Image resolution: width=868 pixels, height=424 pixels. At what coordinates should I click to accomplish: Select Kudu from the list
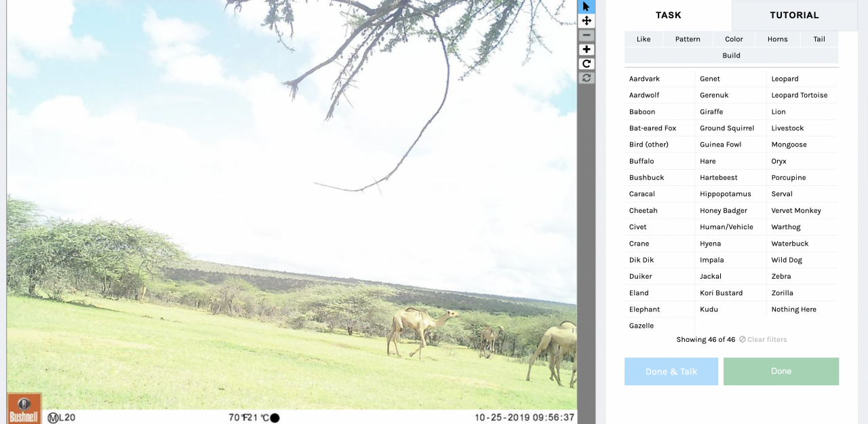click(731, 309)
